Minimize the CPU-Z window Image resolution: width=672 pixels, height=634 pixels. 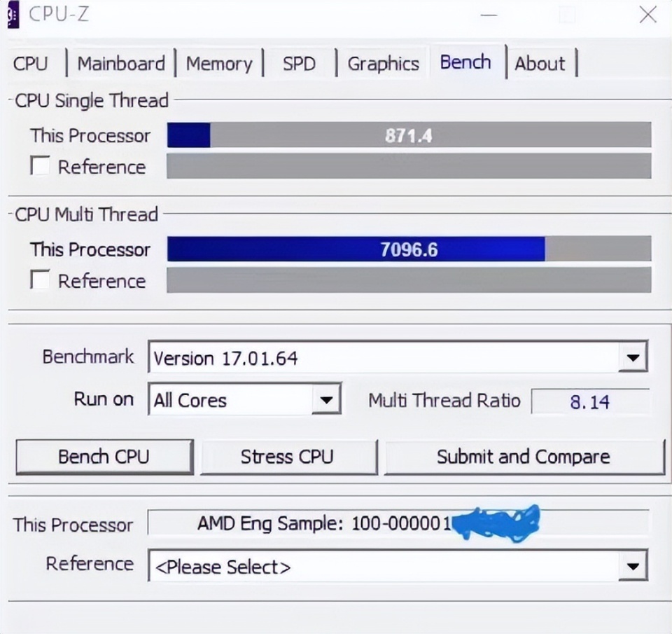click(489, 15)
